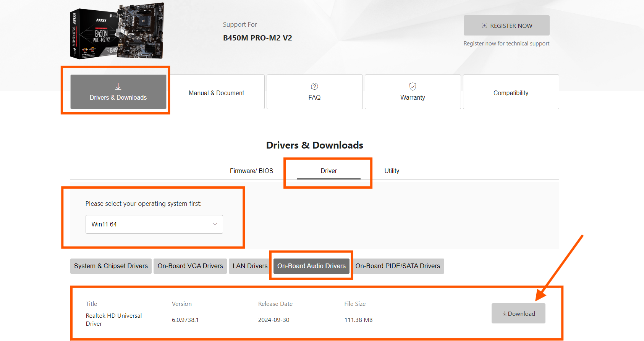The image size is (644, 341).
Task: Click the download arrow icon above Drivers & Downloads
Action: tap(118, 87)
